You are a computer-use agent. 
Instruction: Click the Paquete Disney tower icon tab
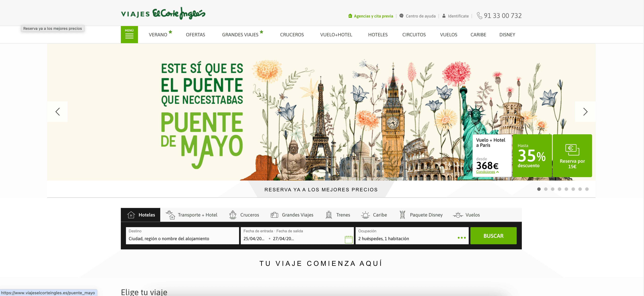coord(402,215)
